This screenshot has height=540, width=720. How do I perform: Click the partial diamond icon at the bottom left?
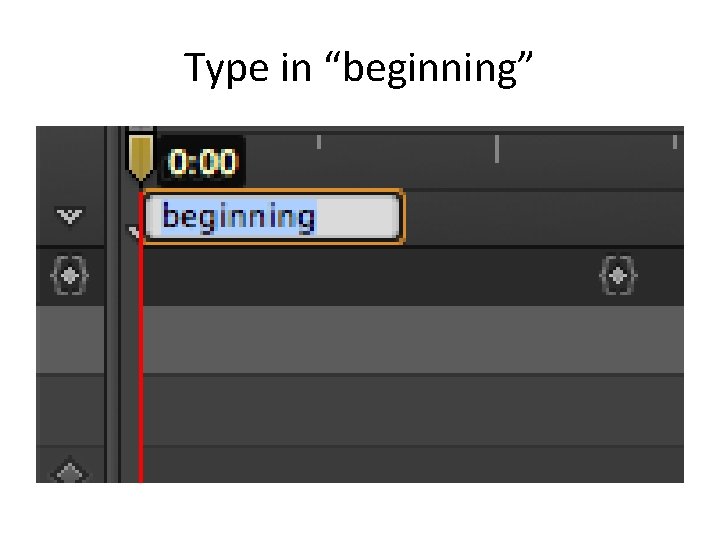point(68,470)
